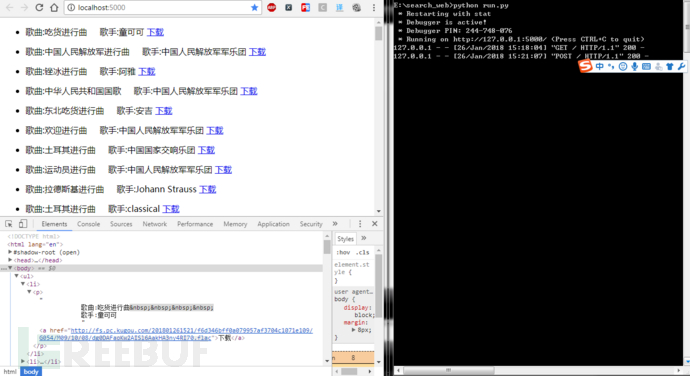Expand the head element node
The height and width of the screenshot is (376, 690).
click(10, 260)
